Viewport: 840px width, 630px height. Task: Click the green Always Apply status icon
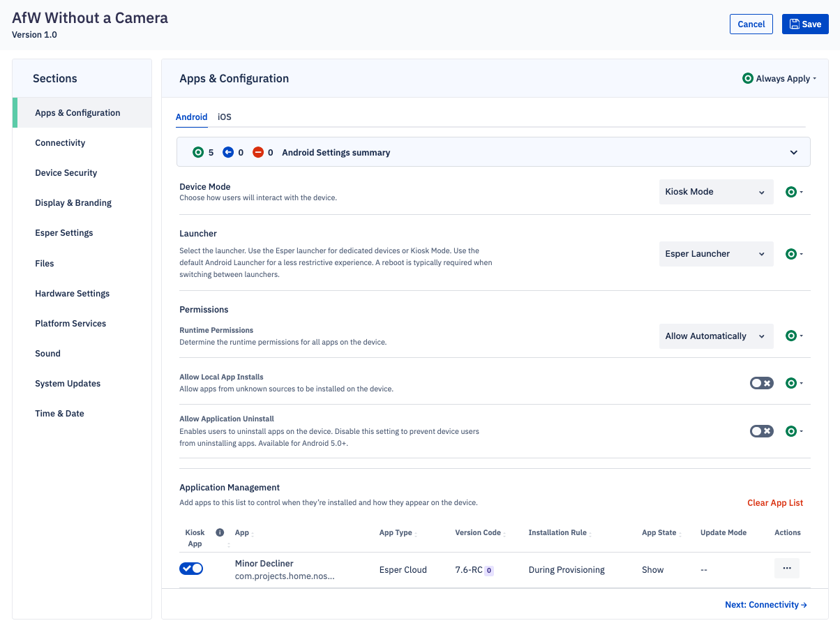click(x=748, y=79)
